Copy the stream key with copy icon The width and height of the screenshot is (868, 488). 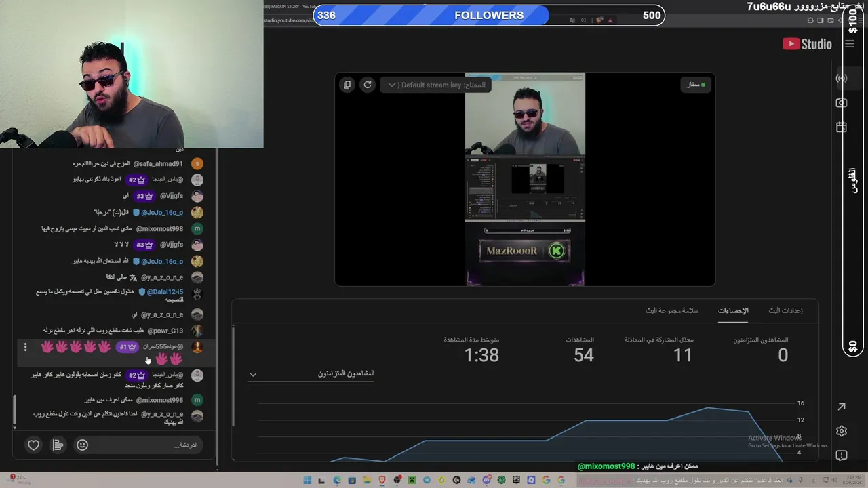pos(347,85)
